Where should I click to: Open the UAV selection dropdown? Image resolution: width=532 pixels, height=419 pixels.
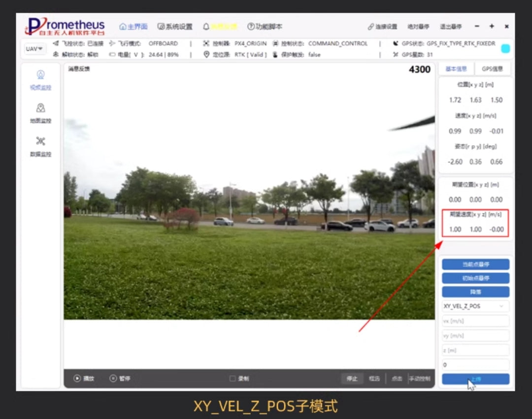pos(34,49)
